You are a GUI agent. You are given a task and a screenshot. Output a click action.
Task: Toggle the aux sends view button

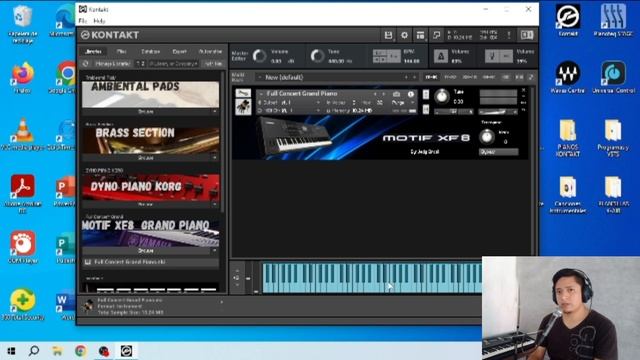[519, 77]
